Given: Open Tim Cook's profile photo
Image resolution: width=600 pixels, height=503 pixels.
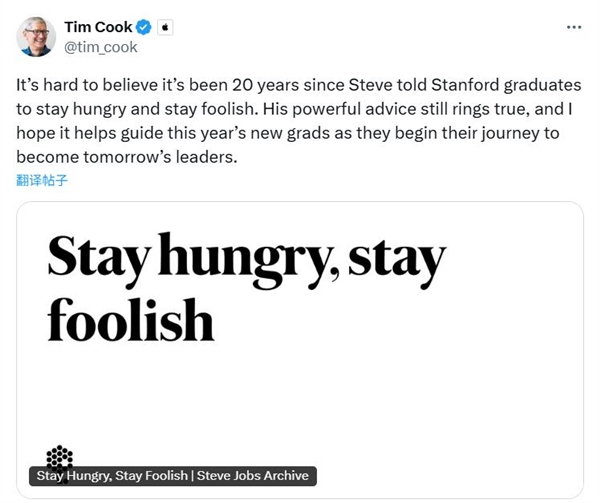Looking at the screenshot, I should [35, 37].
